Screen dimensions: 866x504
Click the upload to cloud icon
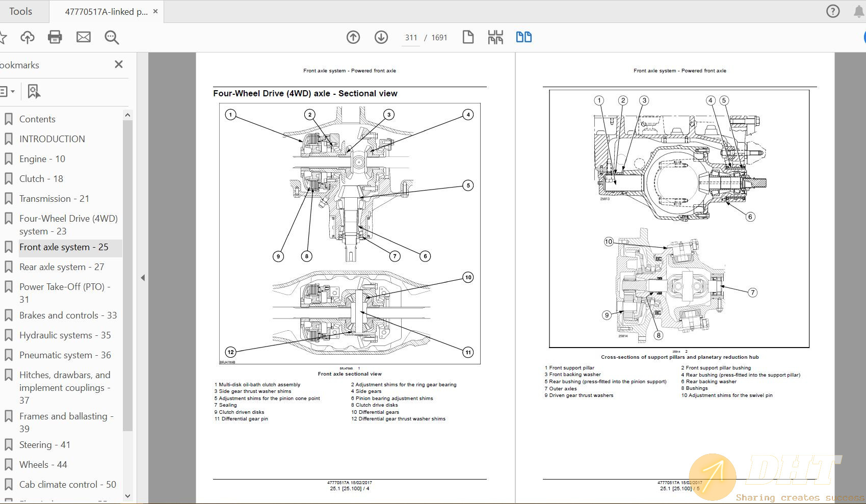pyautogui.click(x=28, y=37)
